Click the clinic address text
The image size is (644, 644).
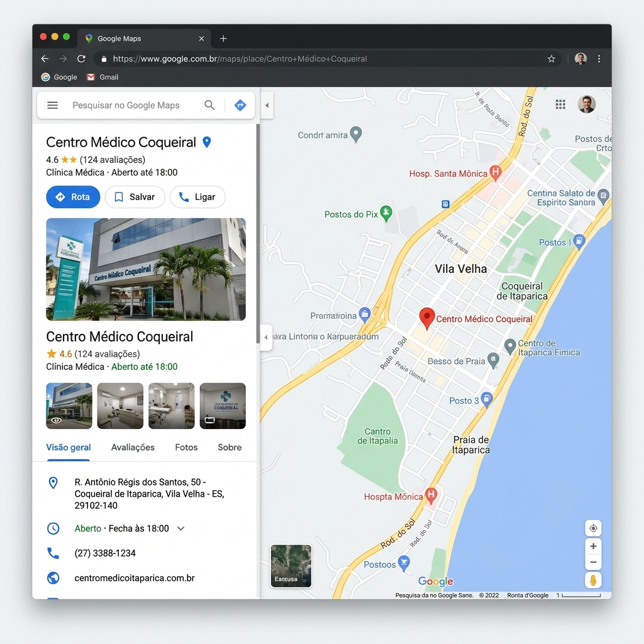click(149, 494)
